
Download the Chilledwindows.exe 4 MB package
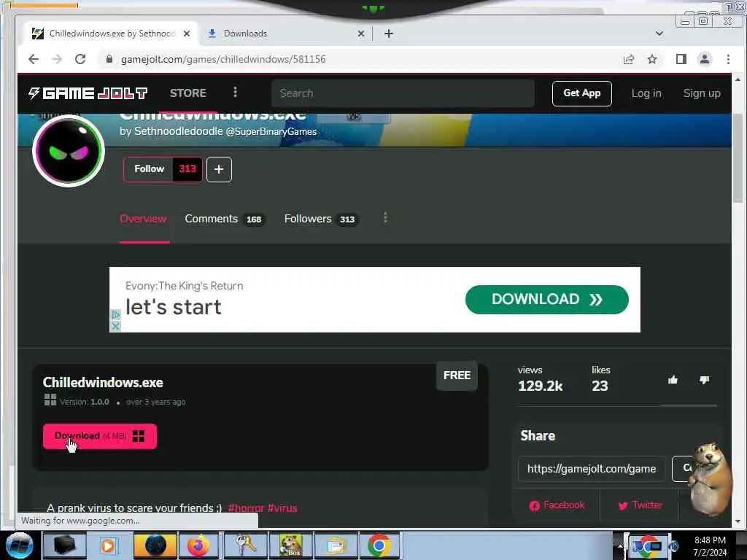coord(100,436)
